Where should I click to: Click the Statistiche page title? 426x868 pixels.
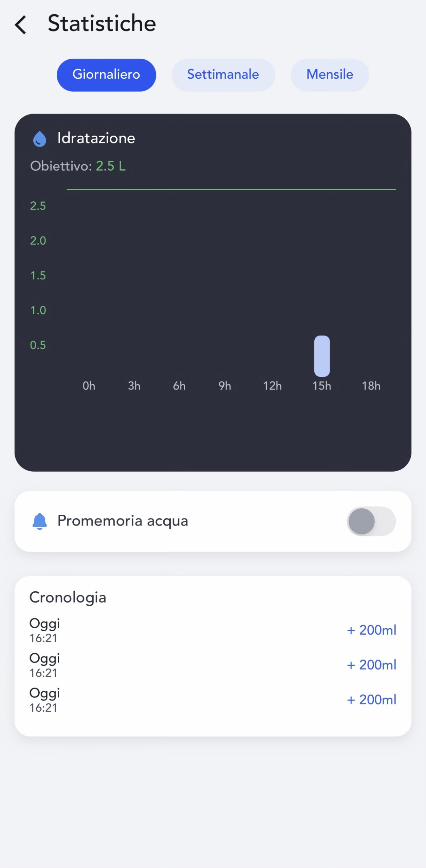[x=102, y=24]
